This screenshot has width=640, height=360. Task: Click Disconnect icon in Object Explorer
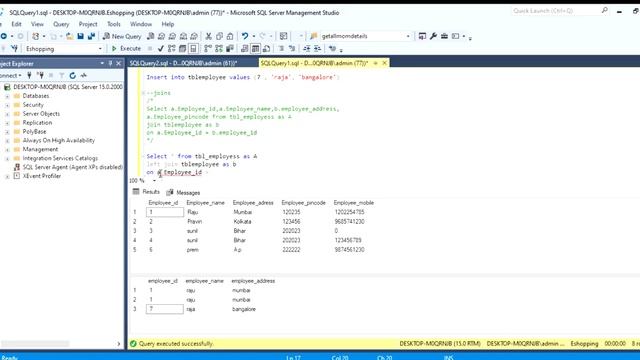pyautogui.click(x=40, y=76)
